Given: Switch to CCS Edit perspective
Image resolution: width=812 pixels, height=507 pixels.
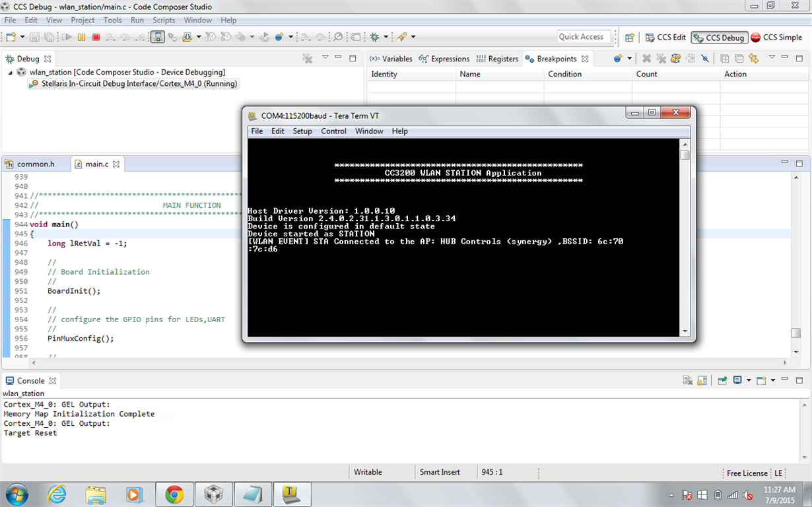Looking at the screenshot, I should coord(665,38).
